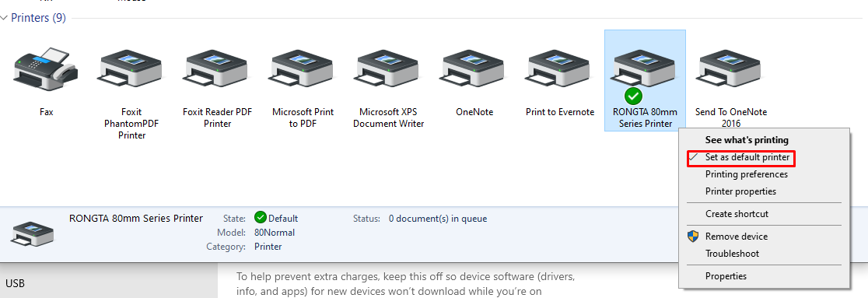
Task: Click Remove device with the shield icon
Action: click(737, 237)
